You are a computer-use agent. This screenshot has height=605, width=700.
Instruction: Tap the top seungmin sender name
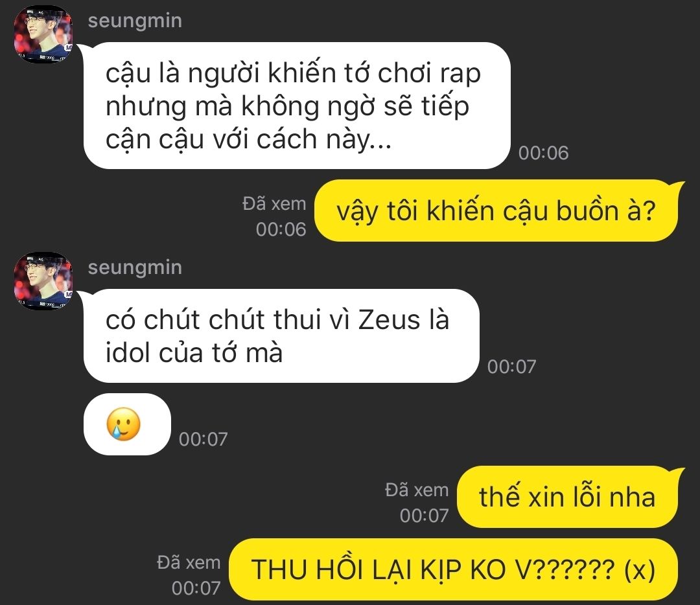pos(135,21)
